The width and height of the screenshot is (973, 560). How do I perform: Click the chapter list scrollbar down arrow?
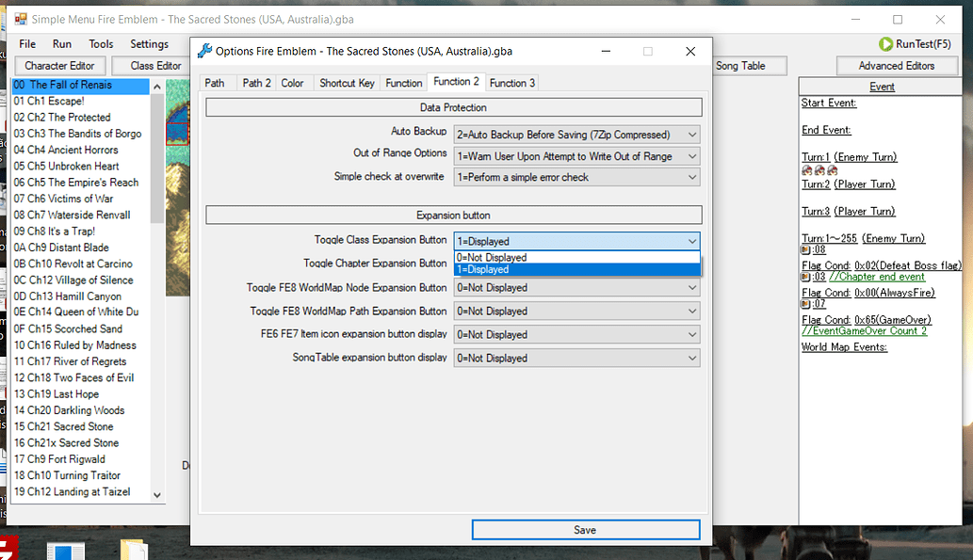point(157,494)
